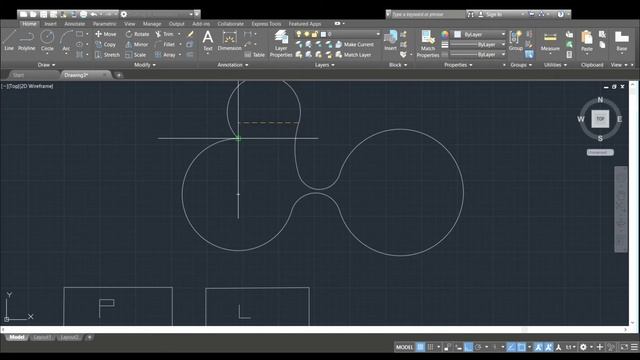The image size is (640, 360).
Task: Toggle grid display in status bar
Action: click(420, 347)
